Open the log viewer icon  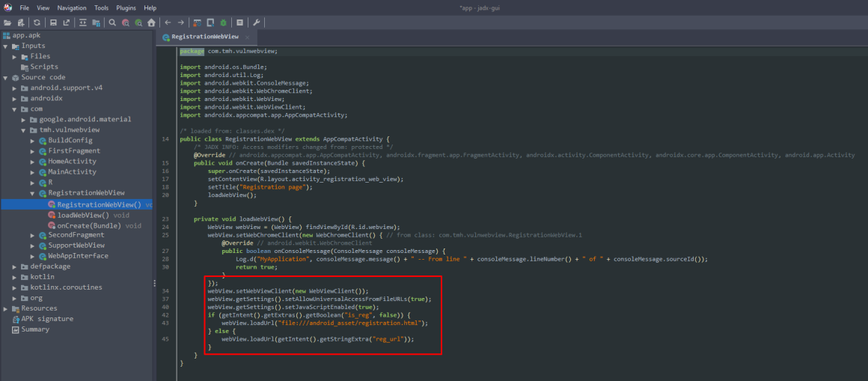(239, 22)
